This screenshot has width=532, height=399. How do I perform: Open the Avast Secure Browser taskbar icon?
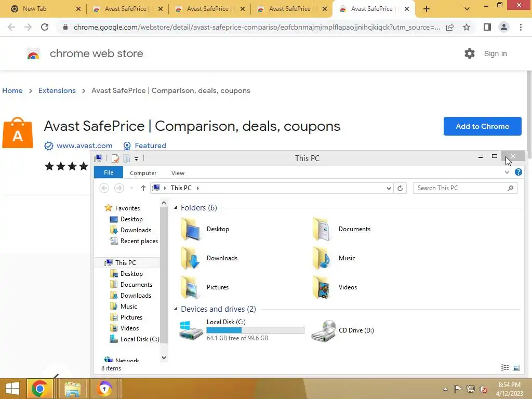pyautogui.click(x=104, y=389)
